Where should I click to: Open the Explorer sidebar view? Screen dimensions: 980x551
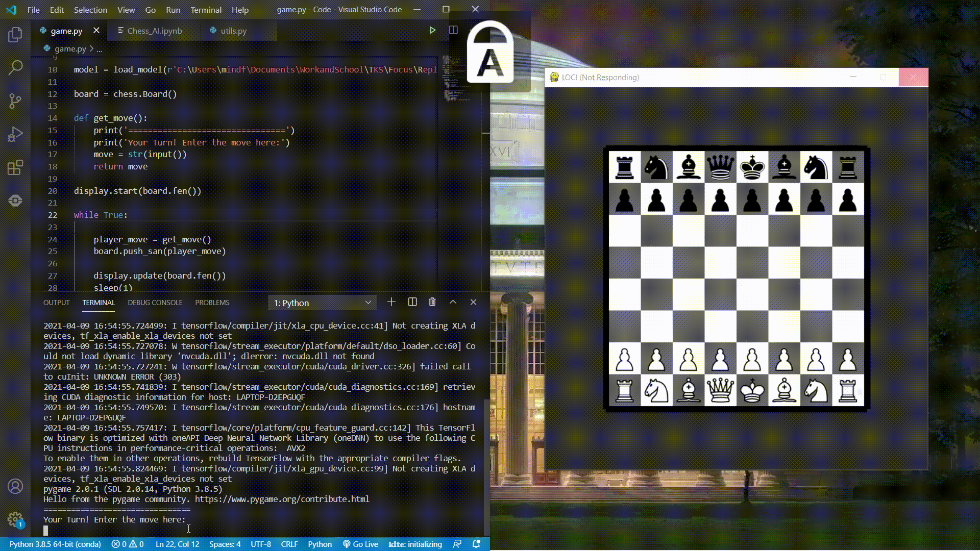(15, 35)
